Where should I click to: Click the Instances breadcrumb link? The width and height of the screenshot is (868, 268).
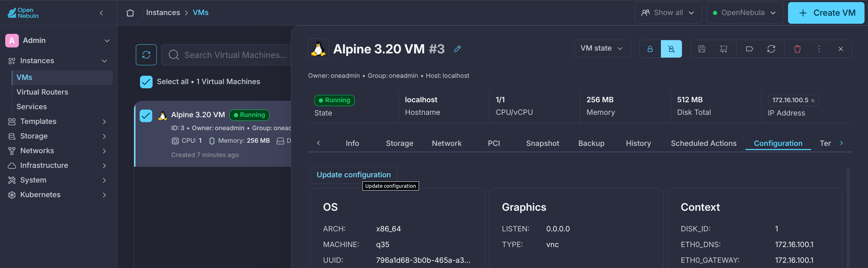pos(163,13)
